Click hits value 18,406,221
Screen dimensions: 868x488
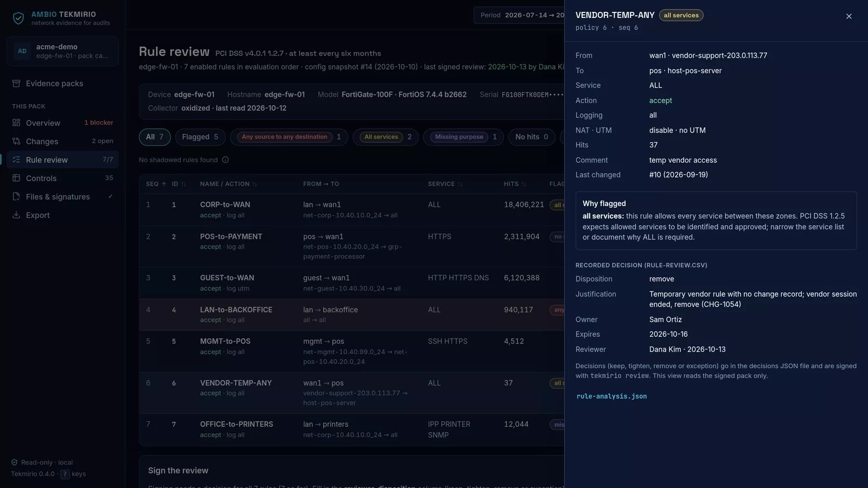[524, 205]
